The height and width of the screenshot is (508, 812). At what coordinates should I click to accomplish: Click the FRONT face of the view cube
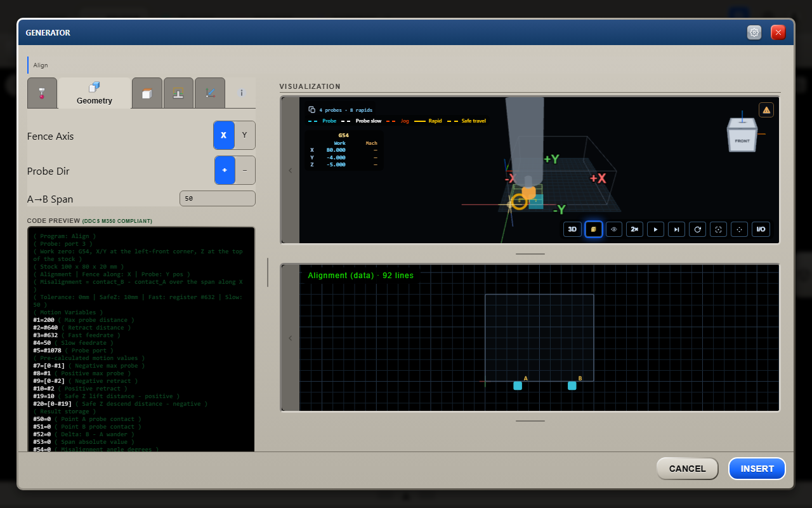[742, 141]
